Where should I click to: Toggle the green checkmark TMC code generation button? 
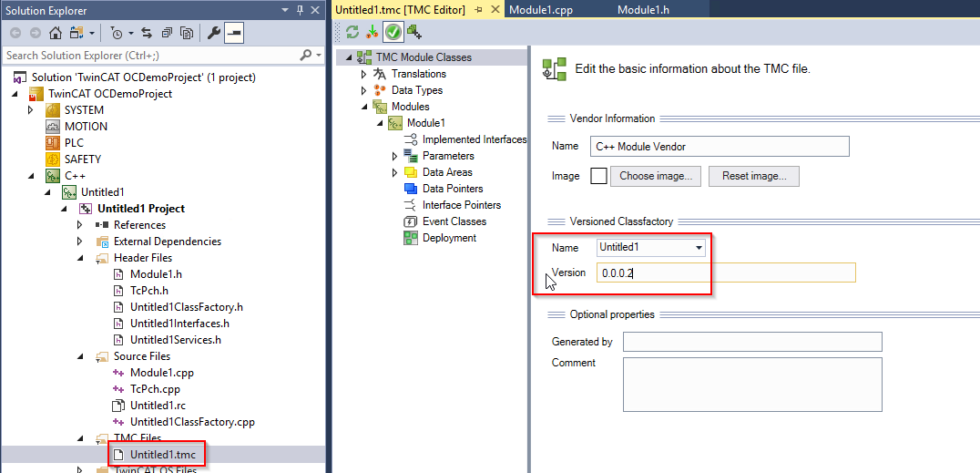[x=393, y=32]
